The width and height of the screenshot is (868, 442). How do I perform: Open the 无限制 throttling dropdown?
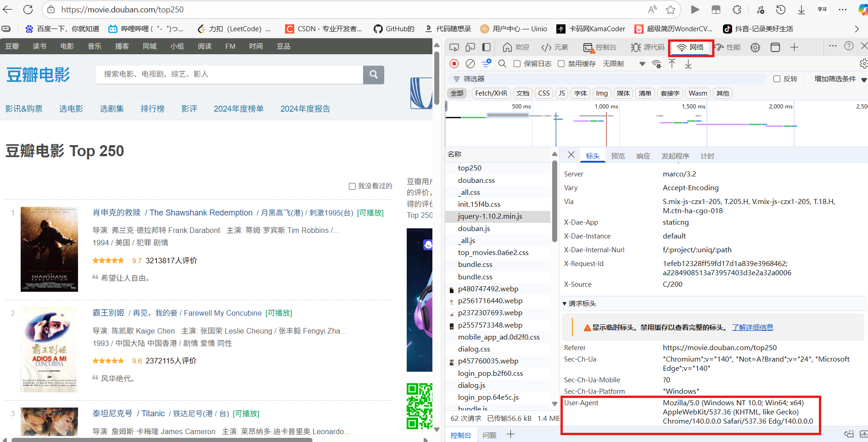coord(624,64)
